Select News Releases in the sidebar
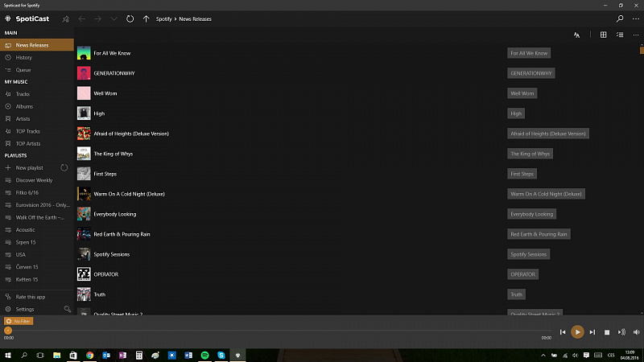This screenshot has height=362, width=644. (x=37, y=45)
